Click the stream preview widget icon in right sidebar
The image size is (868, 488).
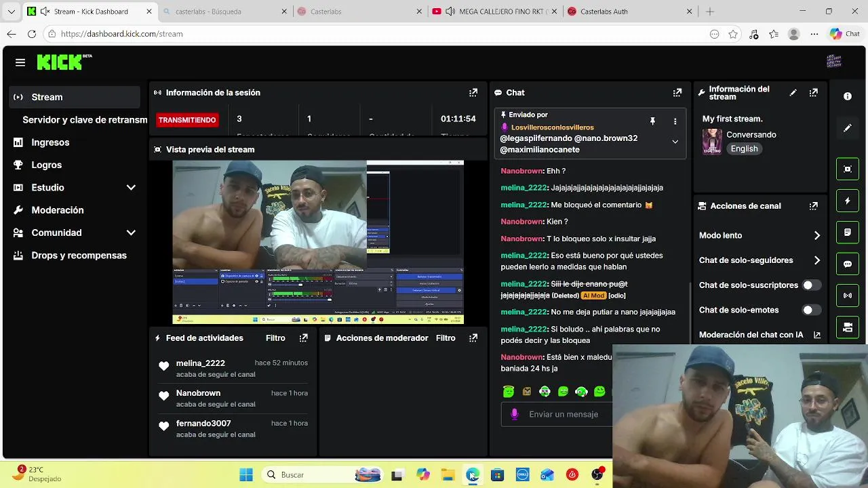[848, 169]
